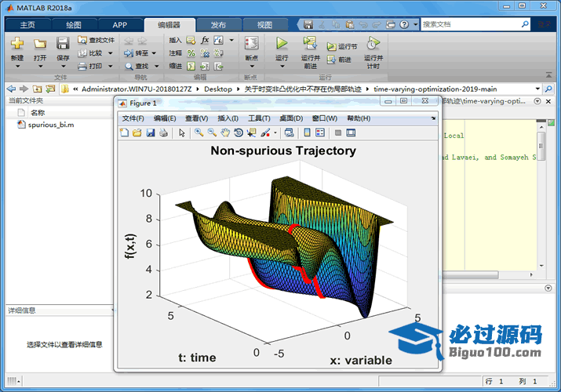
Task: Click the fx insert function icon
Action: pos(205,40)
